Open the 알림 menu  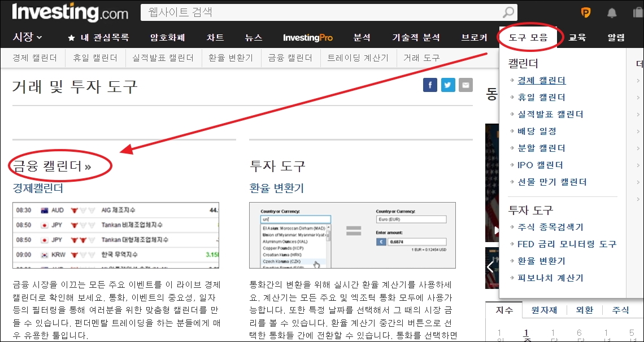tap(616, 38)
